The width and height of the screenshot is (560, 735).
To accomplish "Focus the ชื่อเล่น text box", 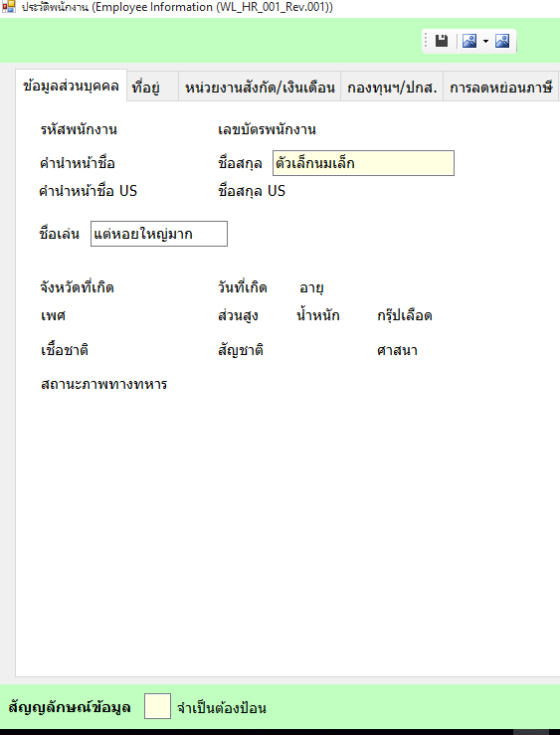I will coord(159,234).
